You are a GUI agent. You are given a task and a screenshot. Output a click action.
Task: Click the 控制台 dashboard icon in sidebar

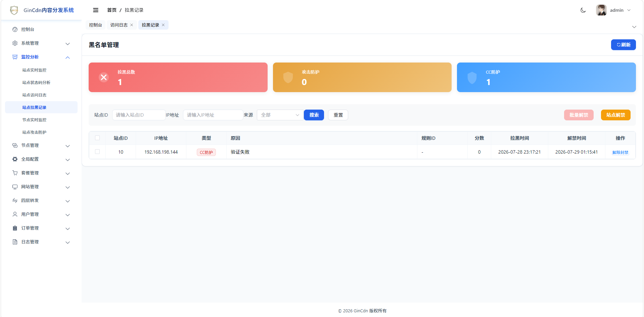coord(15,30)
